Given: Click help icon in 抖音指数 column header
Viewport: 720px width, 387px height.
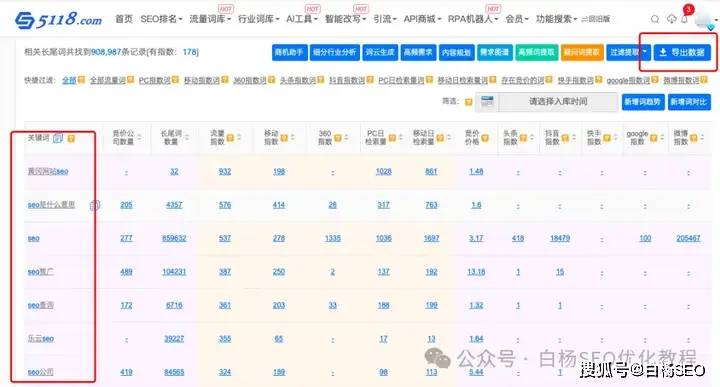Looking at the screenshot, I should click(x=565, y=138).
